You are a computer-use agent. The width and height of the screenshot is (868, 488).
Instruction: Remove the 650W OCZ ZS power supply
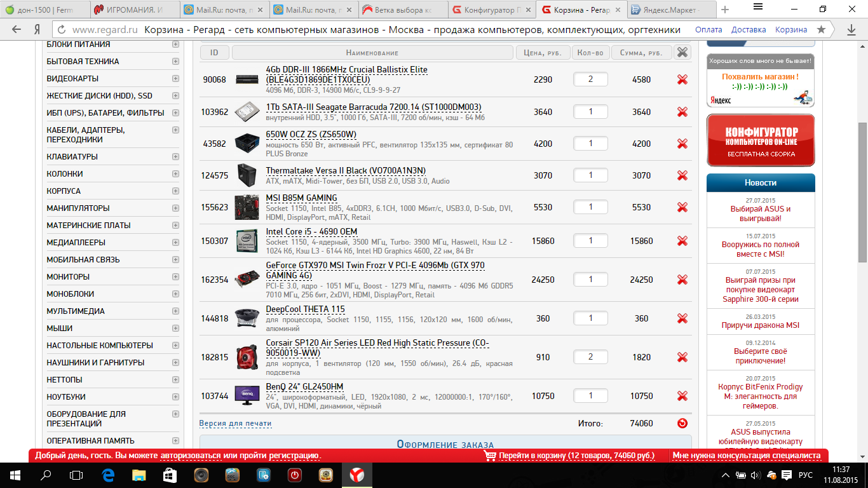[682, 144]
